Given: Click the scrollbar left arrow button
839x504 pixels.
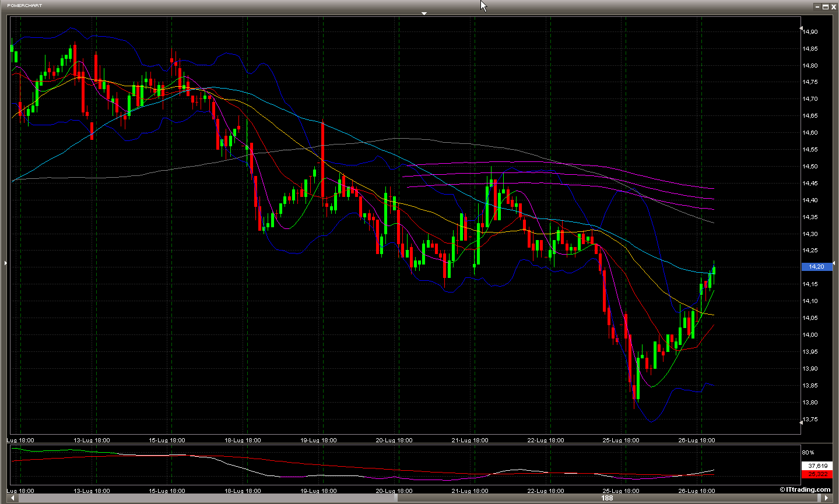Looking at the screenshot, I should tap(13, 498).
